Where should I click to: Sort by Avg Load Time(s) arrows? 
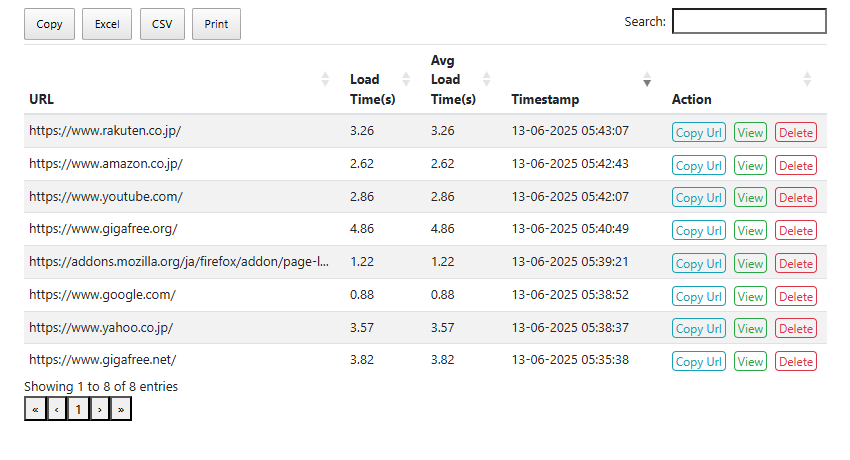(x=487, y=79)
